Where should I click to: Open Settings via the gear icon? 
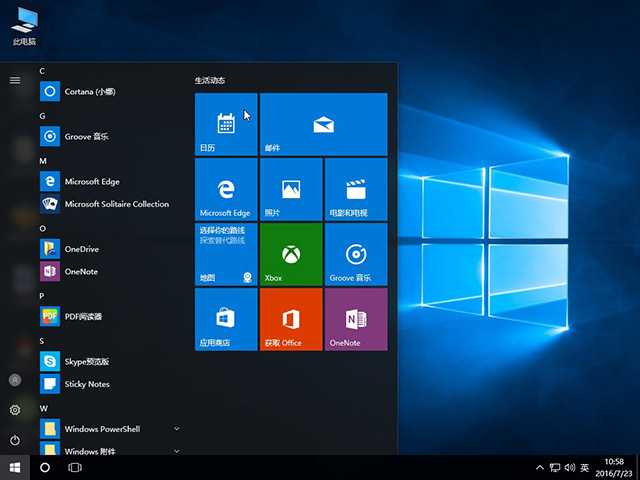click(x=15, y=410)
